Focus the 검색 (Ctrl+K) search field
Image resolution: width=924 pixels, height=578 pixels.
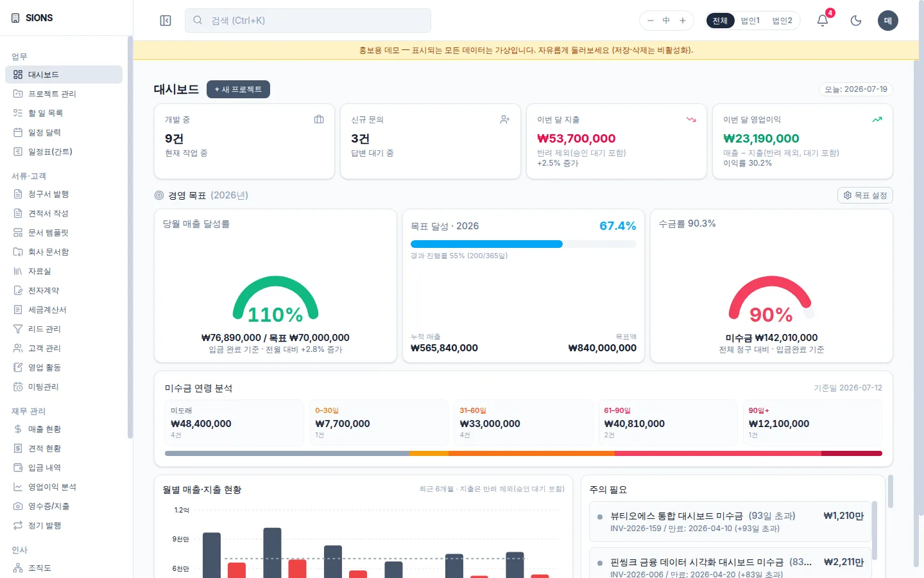[x=308, y=21]
